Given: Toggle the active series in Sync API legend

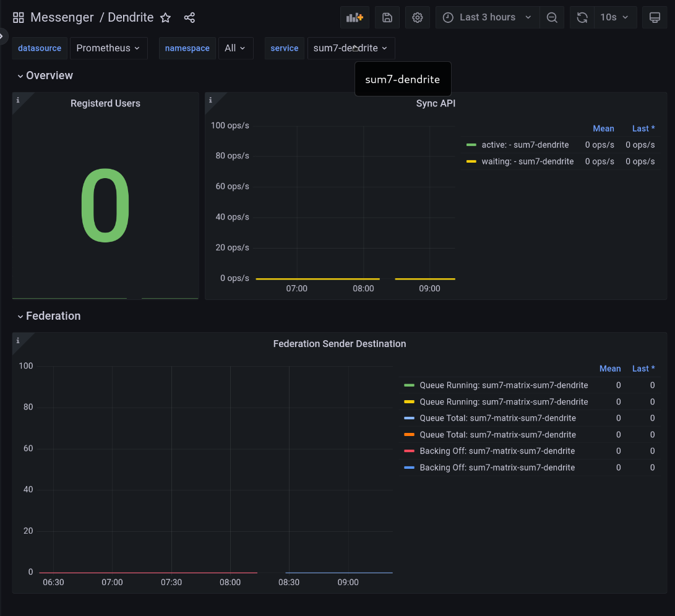Looking at the screenshot, I should pyautogui.click(x=525, y=145).
